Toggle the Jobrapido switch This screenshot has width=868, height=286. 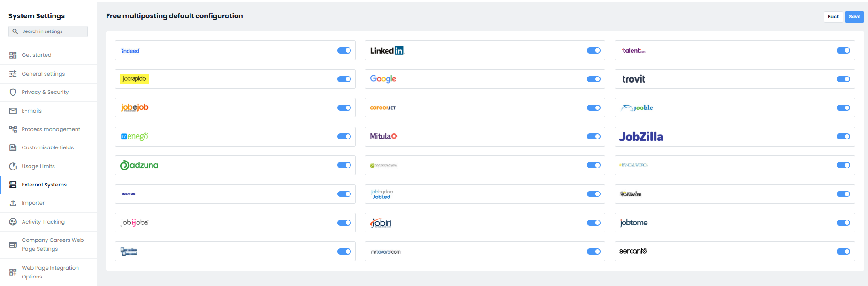(344, 79)
